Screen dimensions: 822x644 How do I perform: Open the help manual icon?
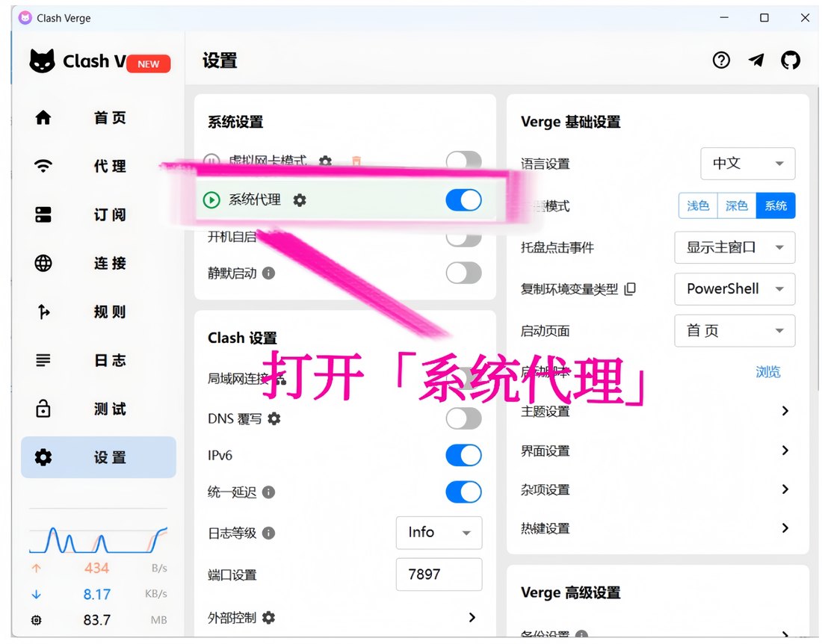pyautogui.click(x=721, y=61)
